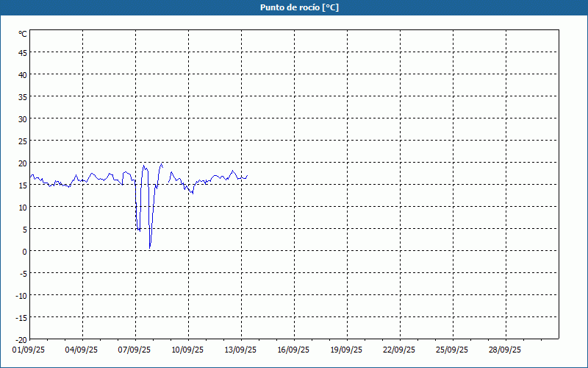Click the 30 value on the y-axis
Viewport: 588px width, 368px height.
click(x=23, y=119)
